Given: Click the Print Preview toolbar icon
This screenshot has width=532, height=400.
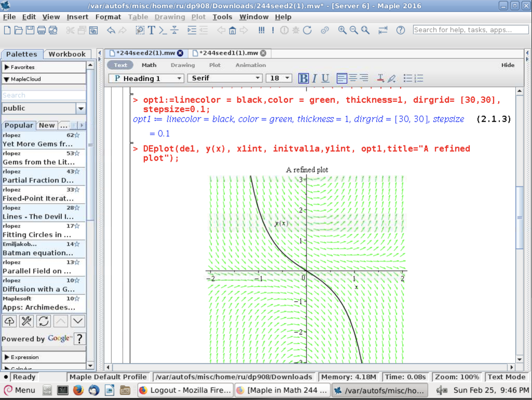Looking at the screenshot, I should pos(53,30).
